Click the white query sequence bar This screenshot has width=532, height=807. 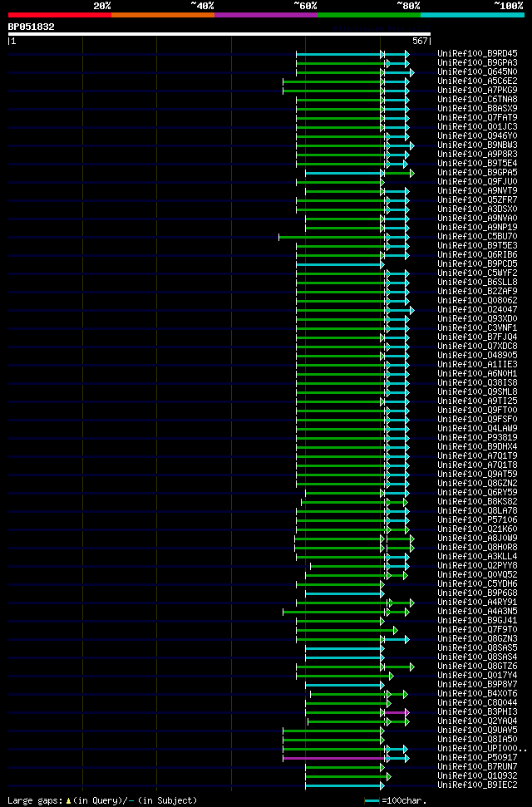click(x=219, y=34)
